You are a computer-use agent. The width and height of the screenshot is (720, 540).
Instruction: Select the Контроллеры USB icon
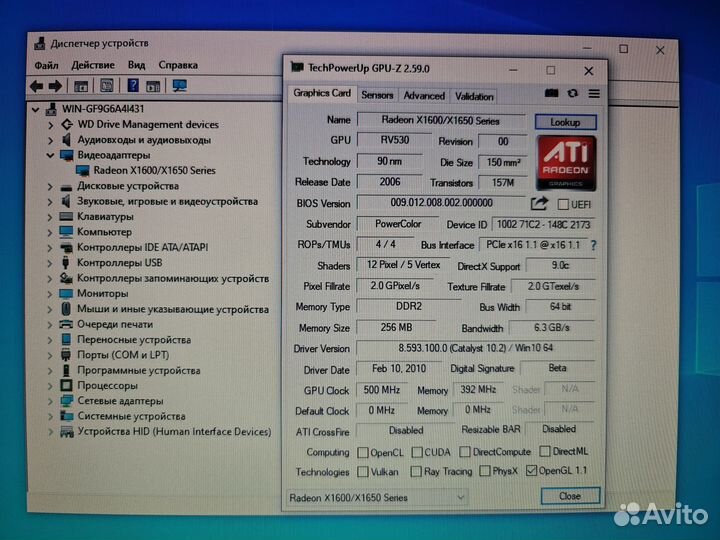tap(66, 263)
